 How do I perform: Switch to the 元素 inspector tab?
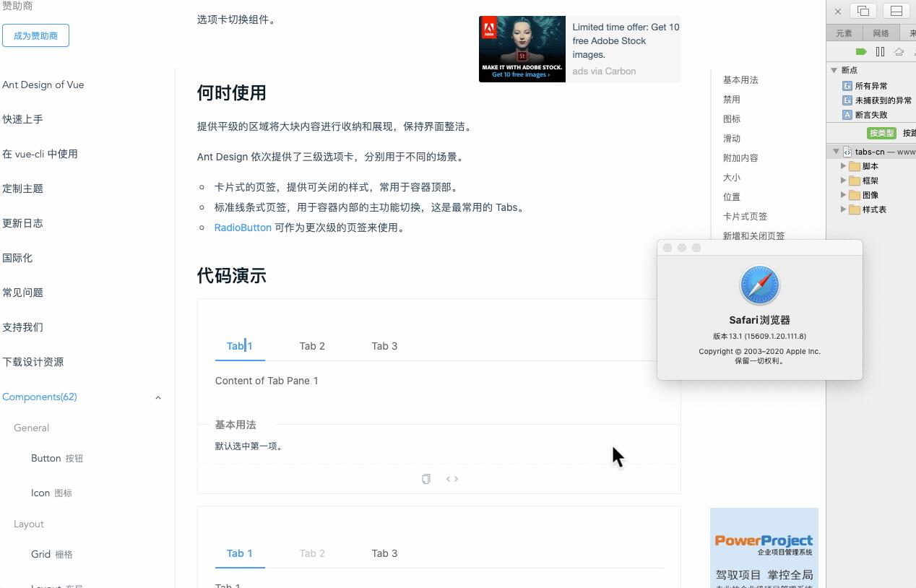[x=844, y=33]
